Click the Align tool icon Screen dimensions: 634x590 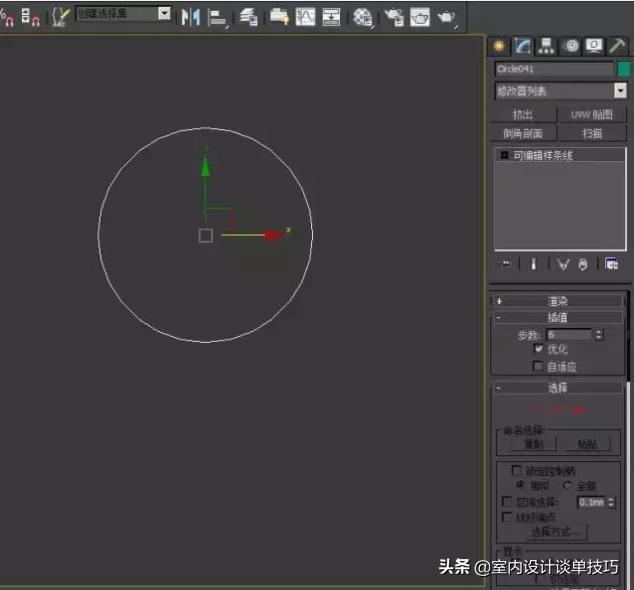(218, 17)
